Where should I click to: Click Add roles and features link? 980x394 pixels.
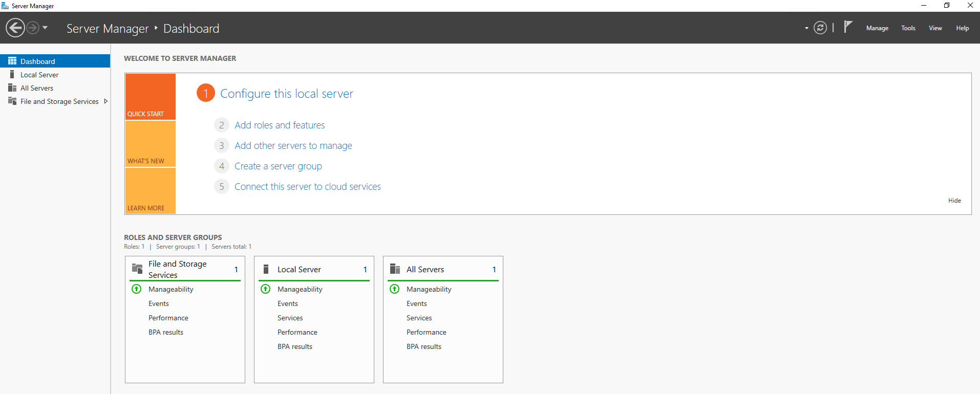tap(280, 125)
